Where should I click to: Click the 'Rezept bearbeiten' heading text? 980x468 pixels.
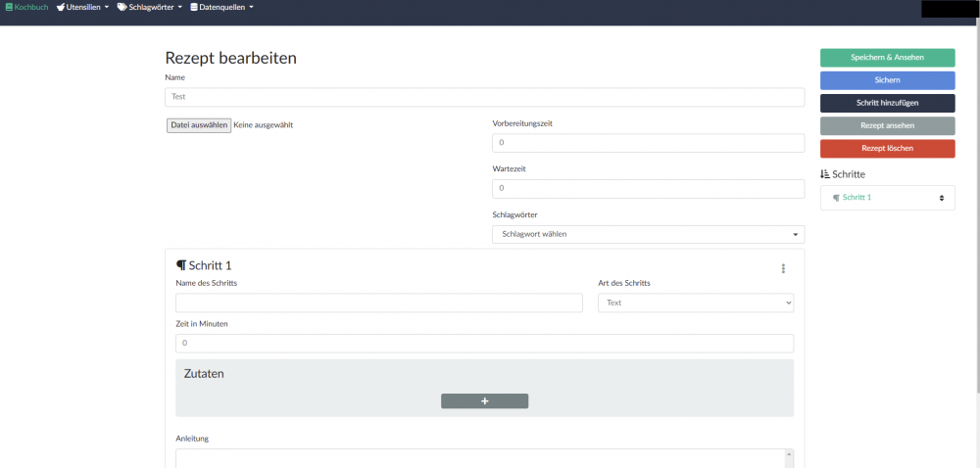click(x=230, y=58)
